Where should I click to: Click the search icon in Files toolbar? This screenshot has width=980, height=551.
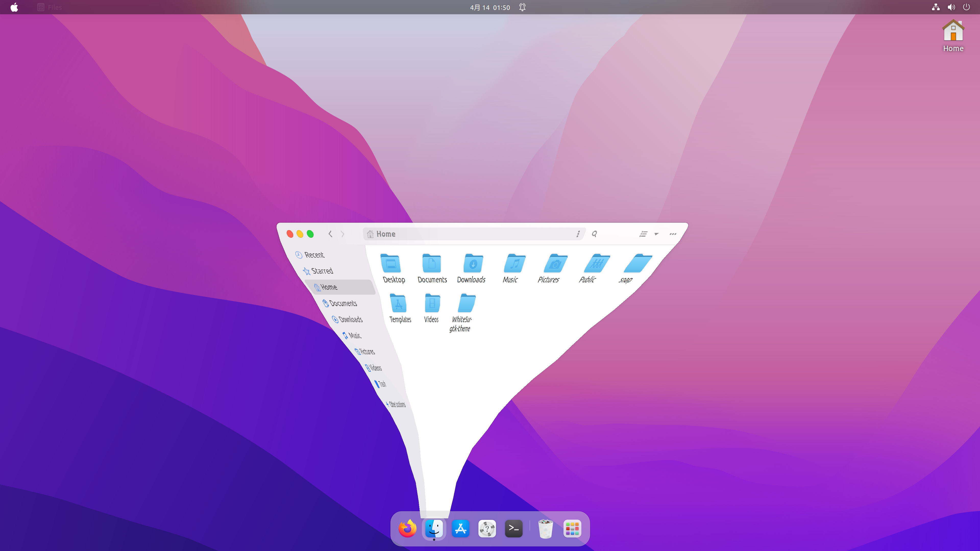point(594,234)
